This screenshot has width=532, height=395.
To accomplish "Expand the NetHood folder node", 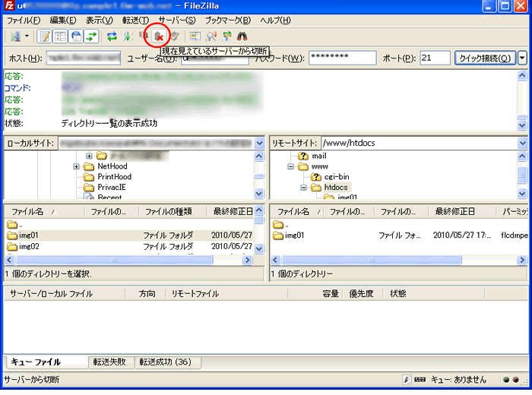I will (76, 166).
